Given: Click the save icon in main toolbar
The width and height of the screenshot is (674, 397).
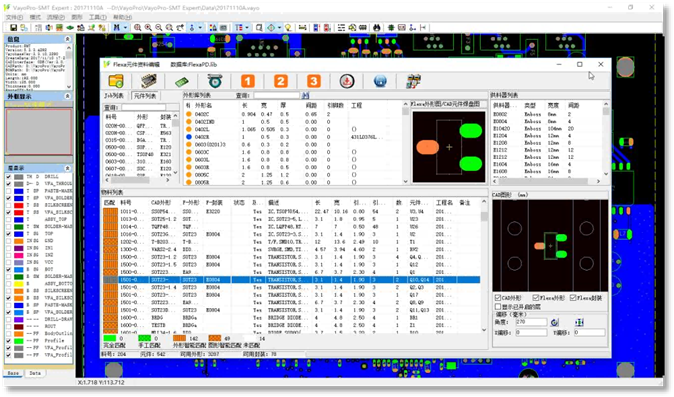Looking at the screenshot, I should (x=13, y=27).
